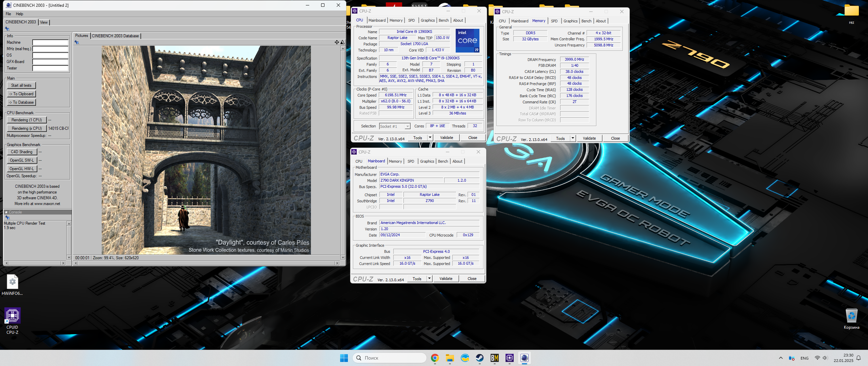Click into the Tester input field
The height and width of the screenshot is (366, 868).
[51, 68]
